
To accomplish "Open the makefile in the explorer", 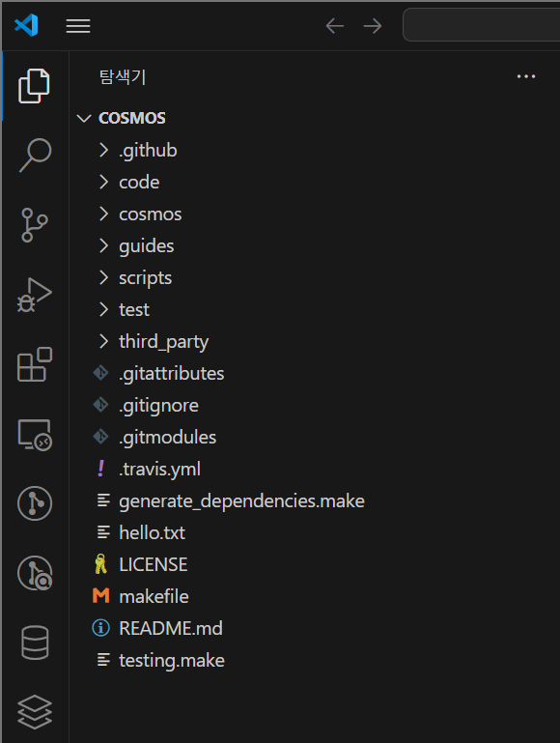I will point(154,596).
